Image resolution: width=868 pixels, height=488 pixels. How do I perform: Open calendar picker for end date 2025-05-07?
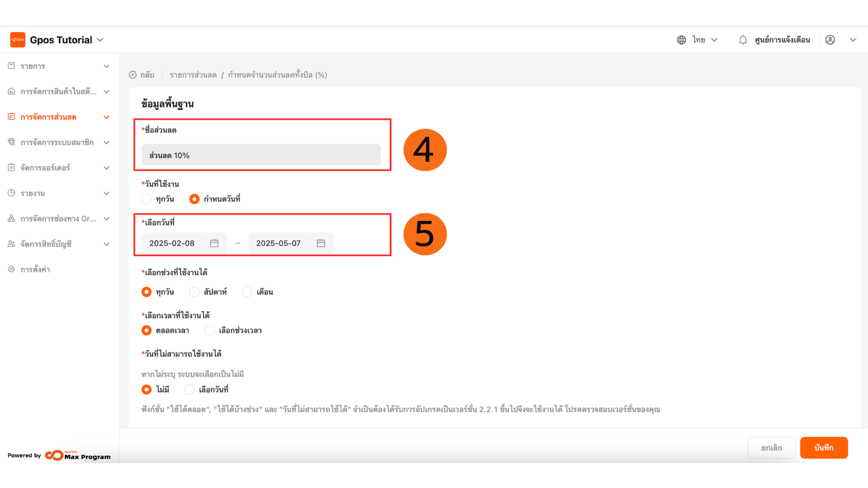[x=321, y=243]
